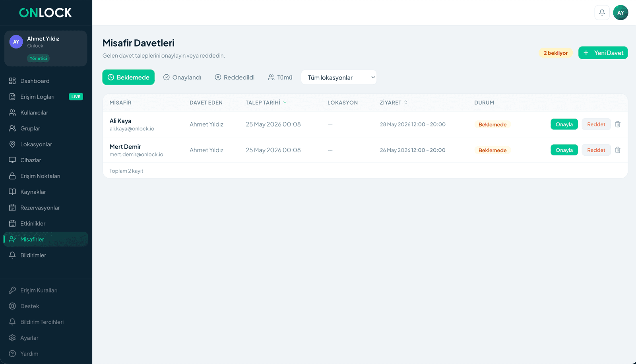Open Kullanıcılar page
The height and width of the screenshot is (364, 636).
click(46, 112)
